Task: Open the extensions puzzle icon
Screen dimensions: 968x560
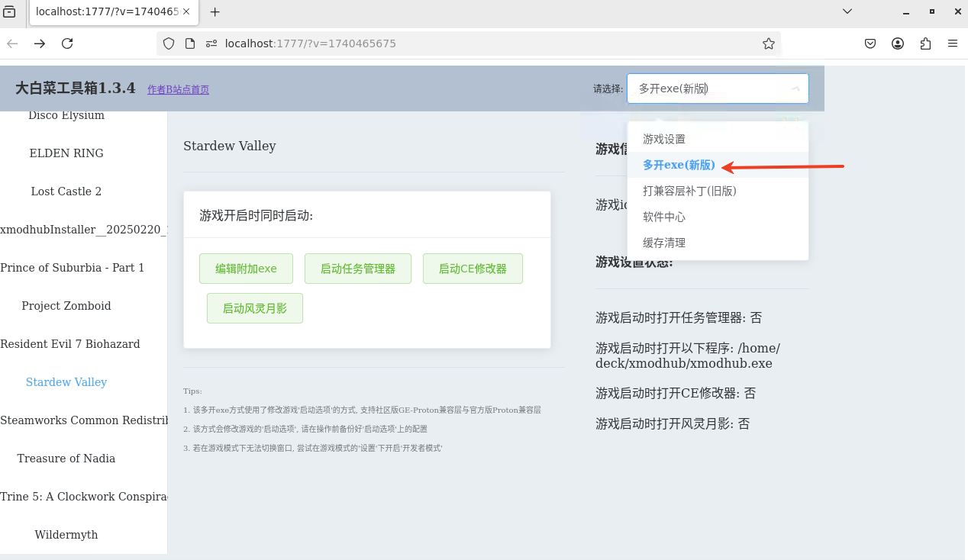Action: [x=925, y=43]
